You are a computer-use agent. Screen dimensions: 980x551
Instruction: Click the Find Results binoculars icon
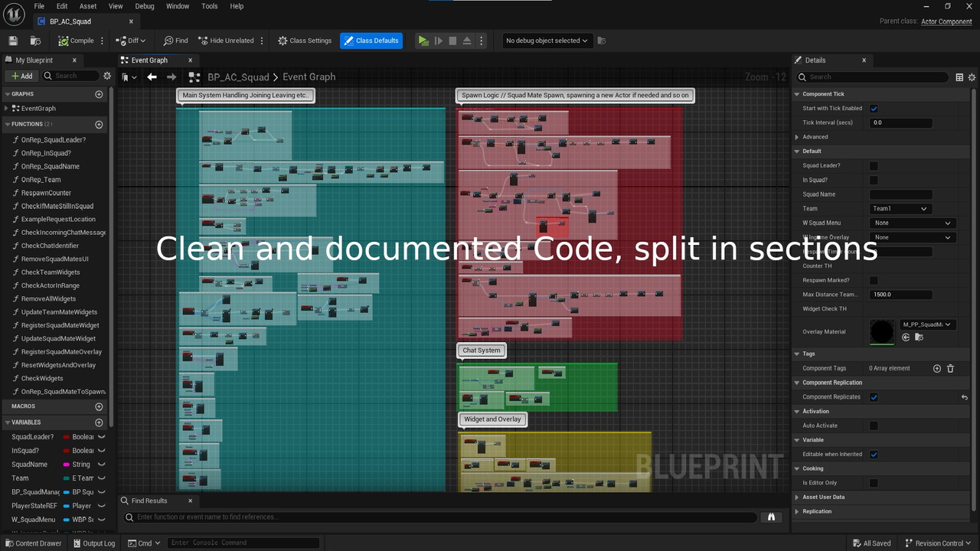[x=773, y=517]
